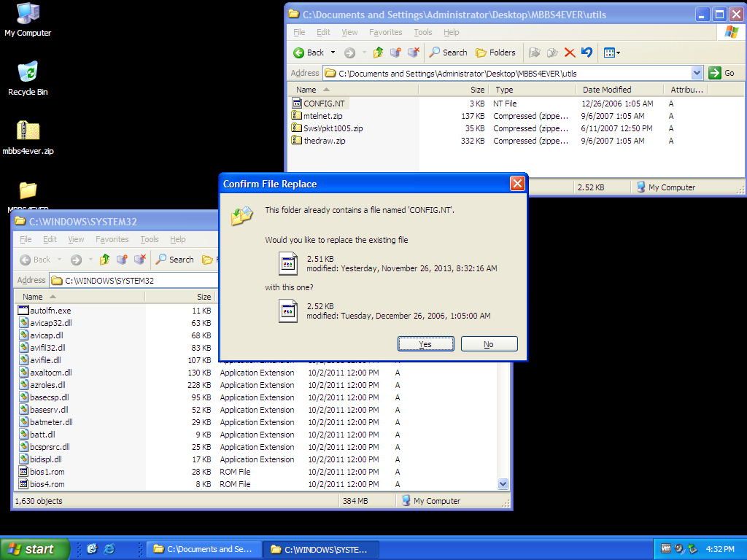747x560 pixels.
Task: Open Favorites menu in SYSTEM32 window
Action: tap(112, 239)
